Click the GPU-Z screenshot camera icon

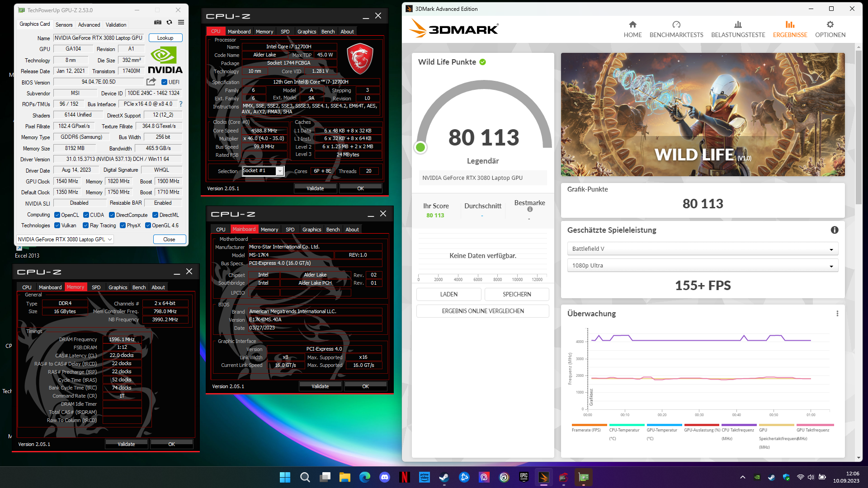click(157, 23)
